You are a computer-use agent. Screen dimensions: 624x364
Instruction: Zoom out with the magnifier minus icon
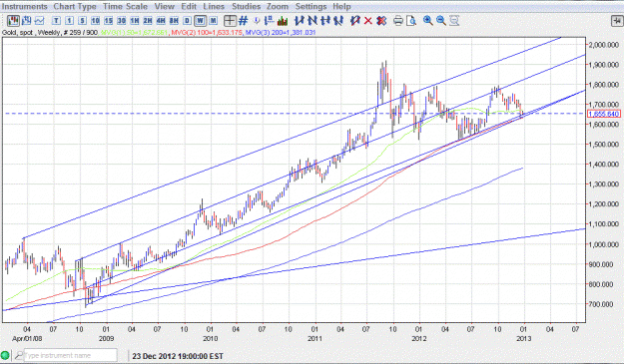441,21
